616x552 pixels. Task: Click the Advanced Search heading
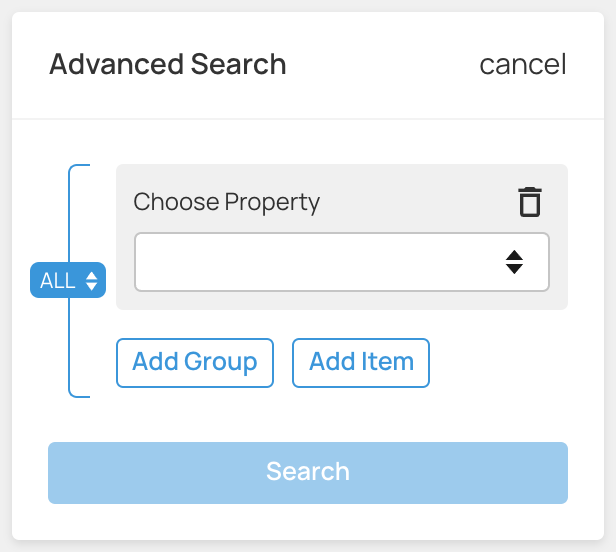click(x=168, y=64)
